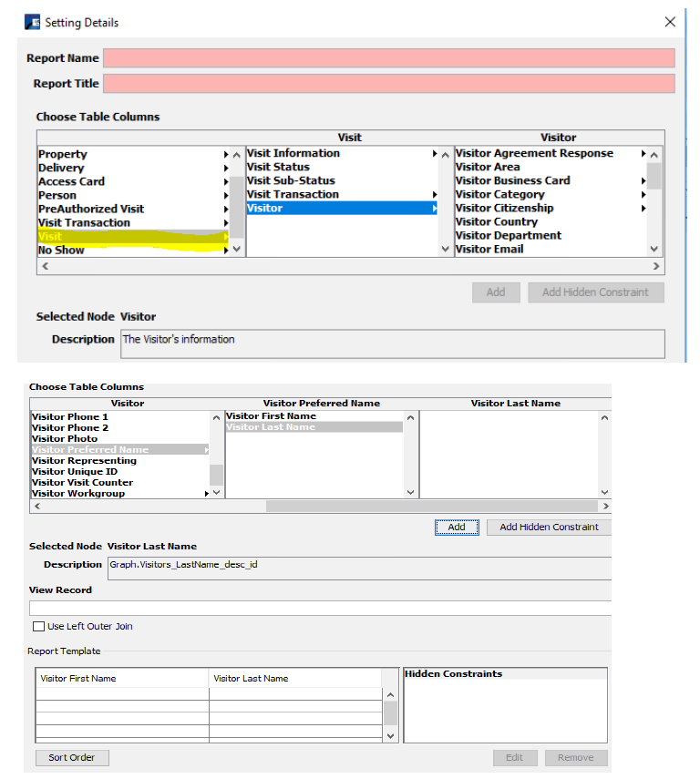Expand Visit Information submenu arrow
This screenshot has width=700, height=779.
(x=435, y=153)
